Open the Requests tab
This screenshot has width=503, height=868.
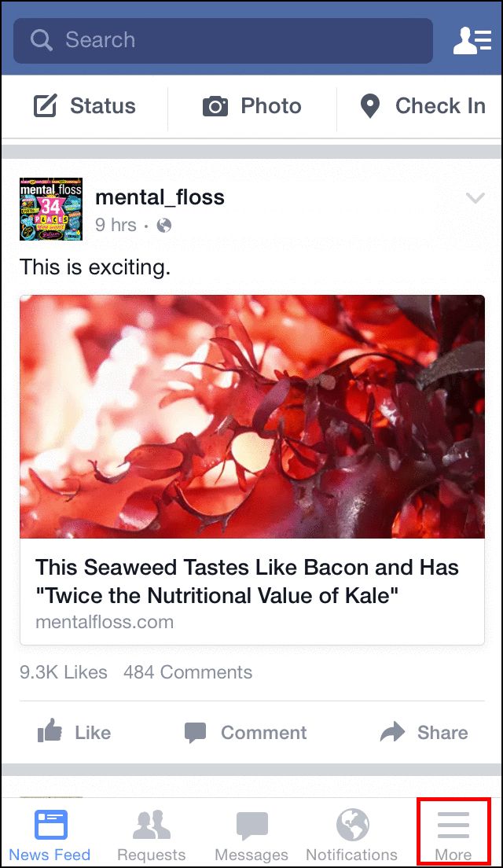click(x=151, y=835)
